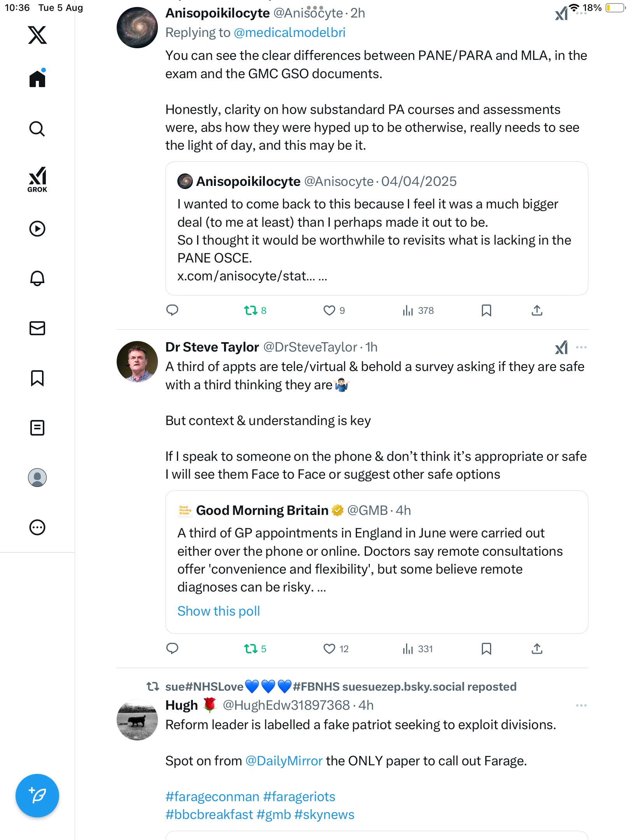Go to Home timeline
The height and width of the screenshot is (840, 630).
tap(37, 79)
